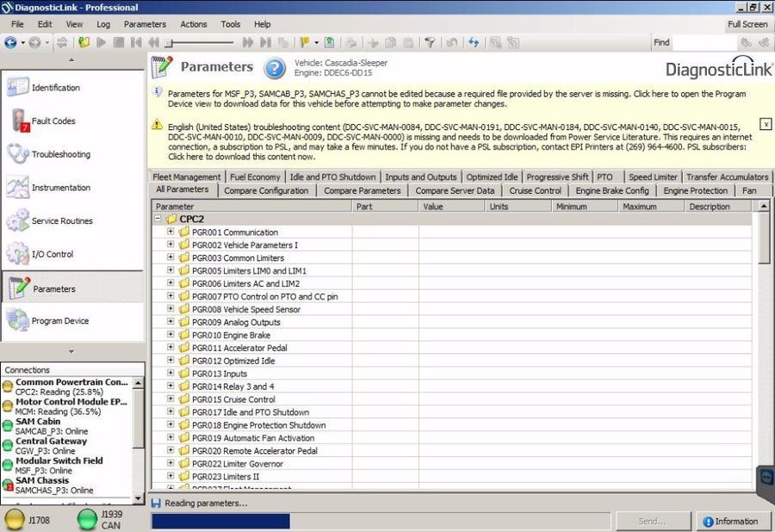Switch to the Compare Parameters tab
The width and height of the screenshot is (775, 532).
(x=363, y=190)
